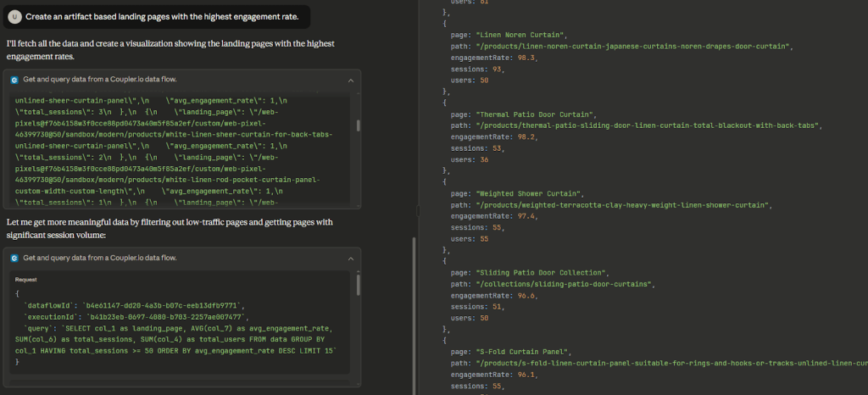868x395 pixels.
Task: Click the "Request" label in the tool block
Action: pyautogui.click(x=26, y=280)
